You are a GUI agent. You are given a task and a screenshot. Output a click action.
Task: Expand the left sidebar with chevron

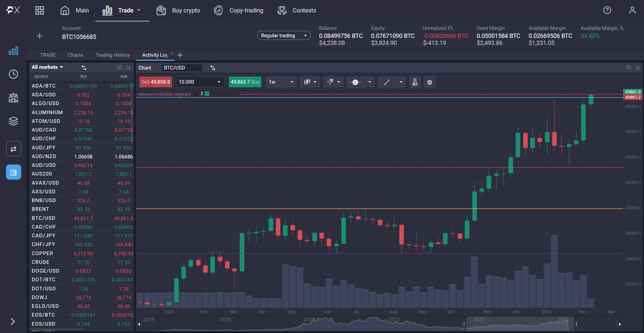[x=13, y=322]
